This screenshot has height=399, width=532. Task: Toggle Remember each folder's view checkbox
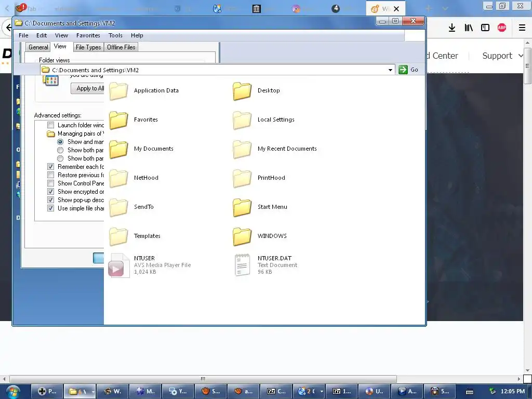(x=50, y=167)
